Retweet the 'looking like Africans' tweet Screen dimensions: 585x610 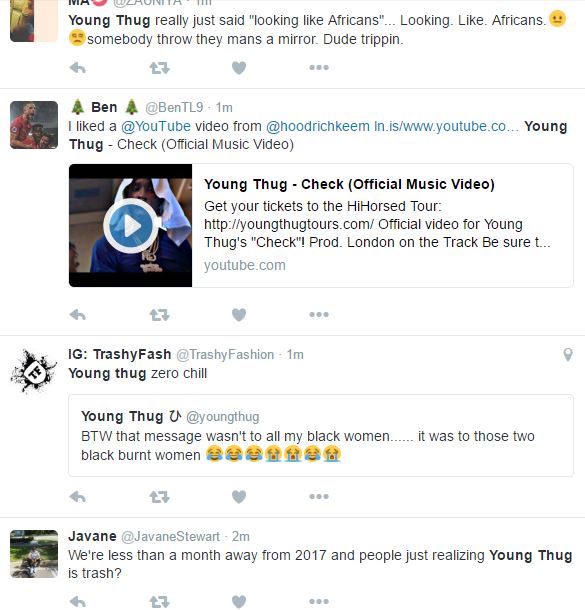[x=159, y=68]
